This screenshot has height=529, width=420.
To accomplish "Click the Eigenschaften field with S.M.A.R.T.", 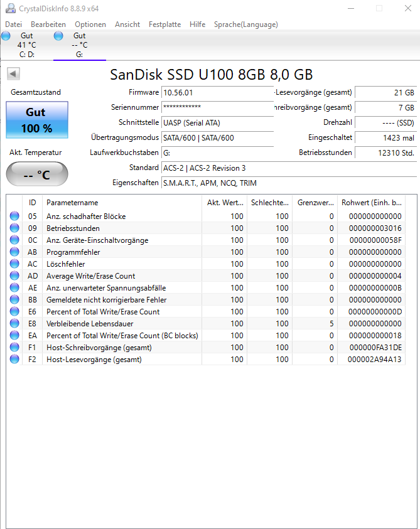I will point(289,183).
